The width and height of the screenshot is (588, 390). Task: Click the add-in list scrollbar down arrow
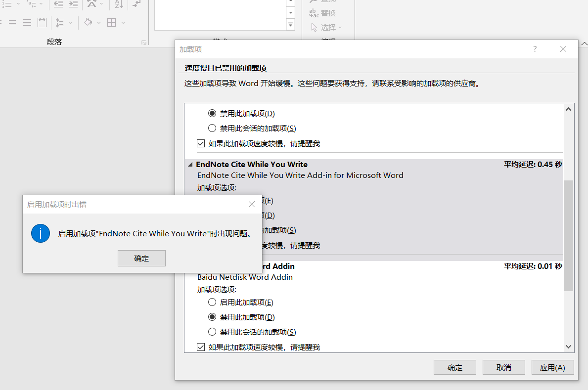click(x=569, y=347)
